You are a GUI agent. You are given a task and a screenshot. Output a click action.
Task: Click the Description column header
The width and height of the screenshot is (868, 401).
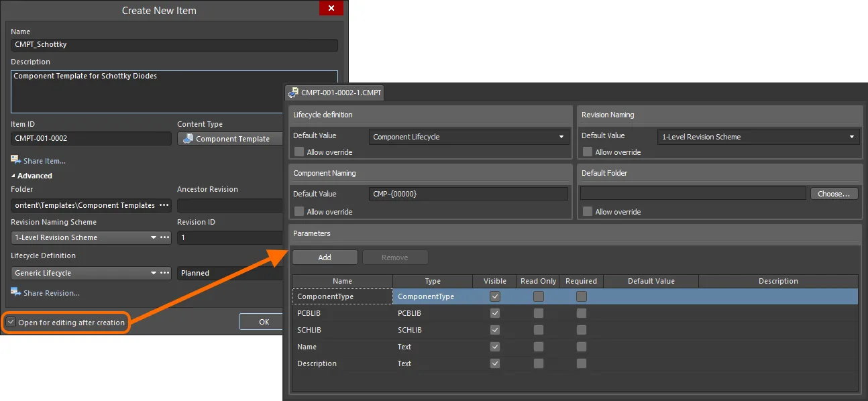[778, 281]
